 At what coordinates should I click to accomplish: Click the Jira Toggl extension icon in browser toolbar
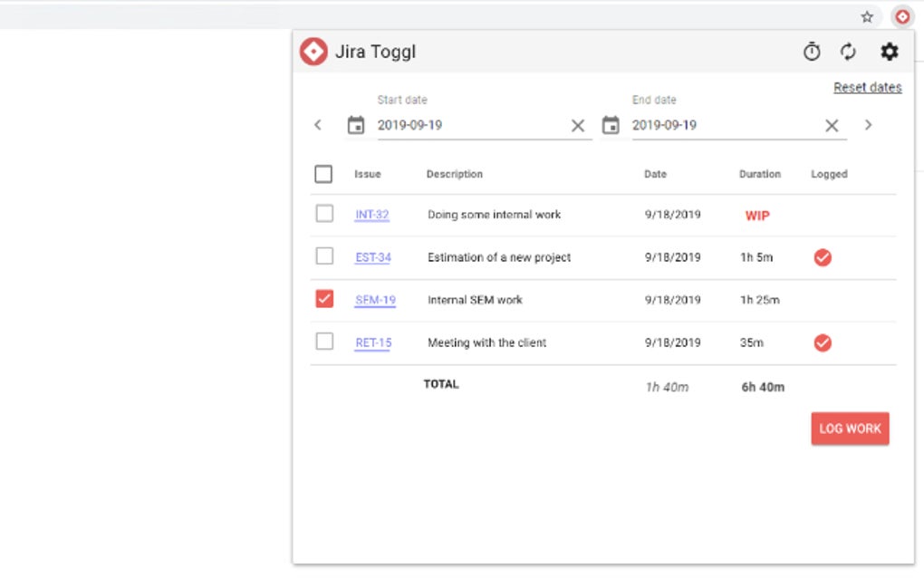[x=902, y=16]
